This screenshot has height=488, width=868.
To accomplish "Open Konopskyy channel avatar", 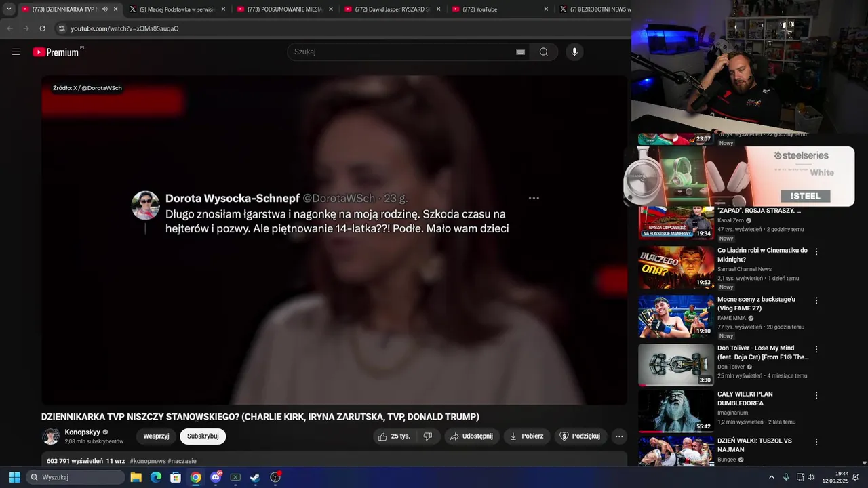I will click(x=51, y=436).
